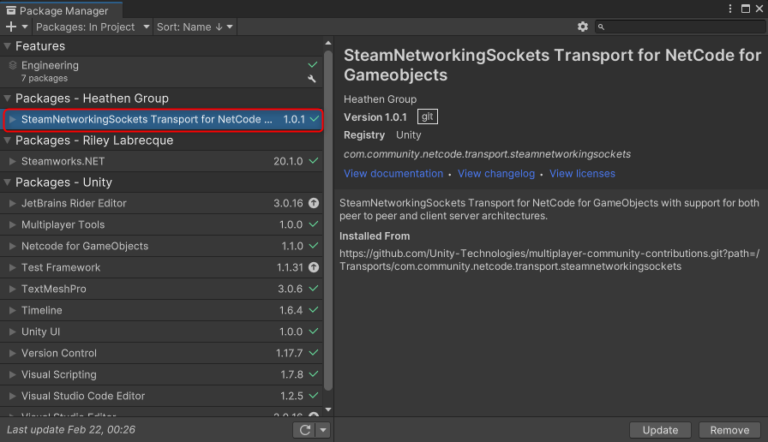
Task: Click the green checkmark beside Steamworks.NET
Action: pos(314,161)
